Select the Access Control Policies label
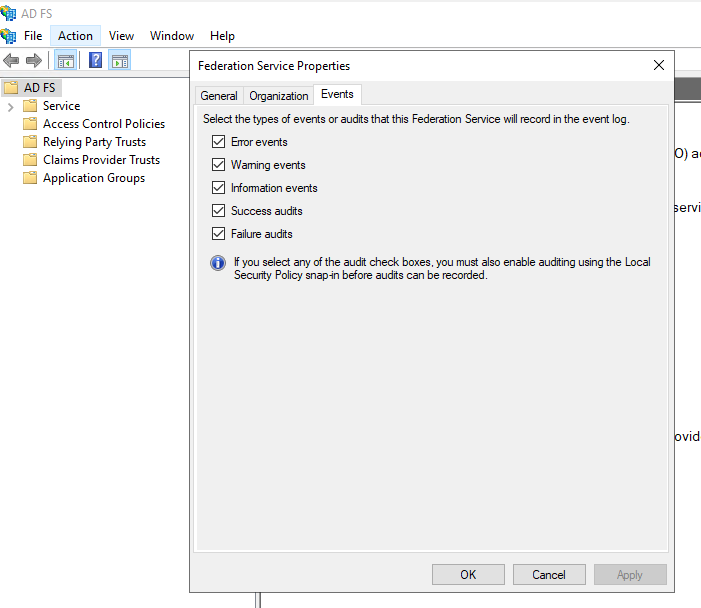This screenshot has height=608, width=701. 104,124
